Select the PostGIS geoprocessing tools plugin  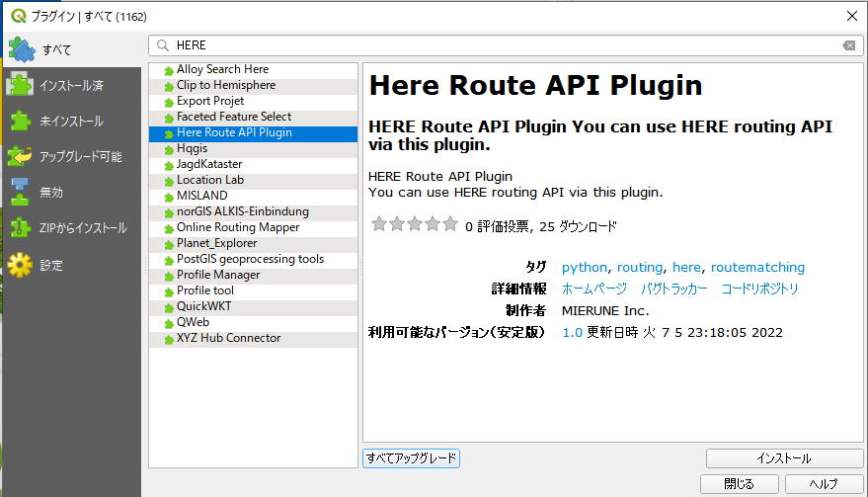click(x=253, y=259)
